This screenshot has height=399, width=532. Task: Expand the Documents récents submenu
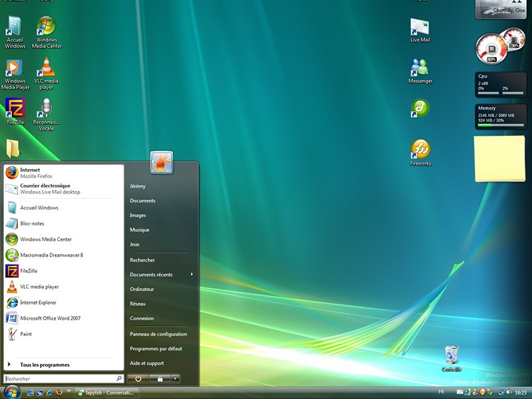point(162,275)
